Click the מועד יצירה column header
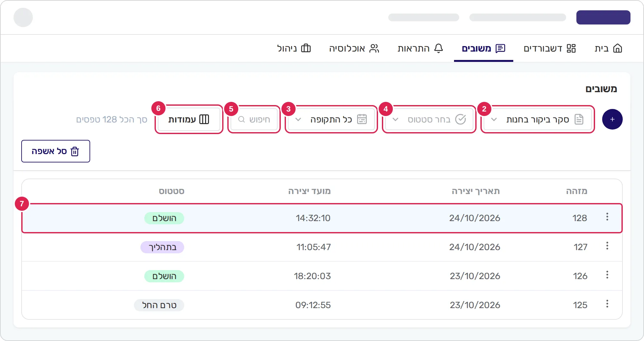 (309, 191)
